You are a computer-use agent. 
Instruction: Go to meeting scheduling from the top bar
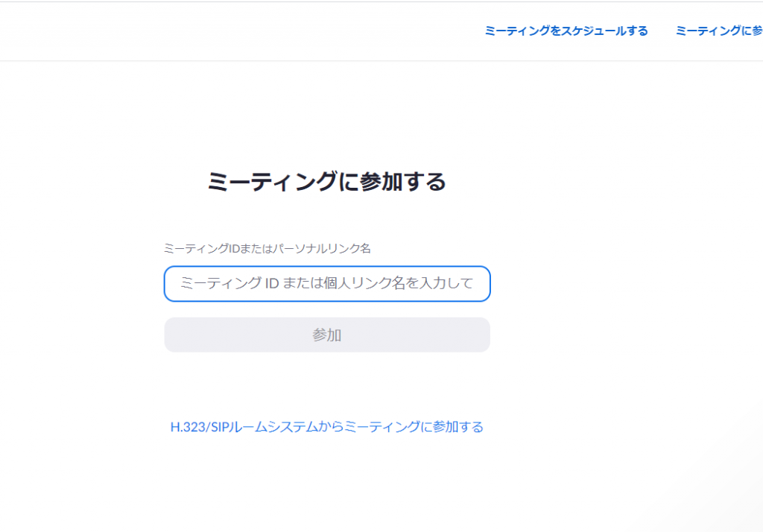coord(566,31)
